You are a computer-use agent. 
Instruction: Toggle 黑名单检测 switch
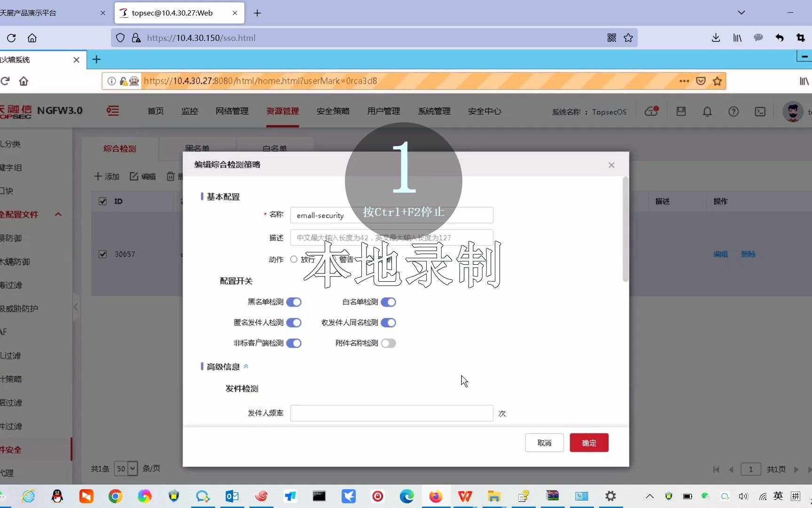pyautogui.click(x=294, y=302)
